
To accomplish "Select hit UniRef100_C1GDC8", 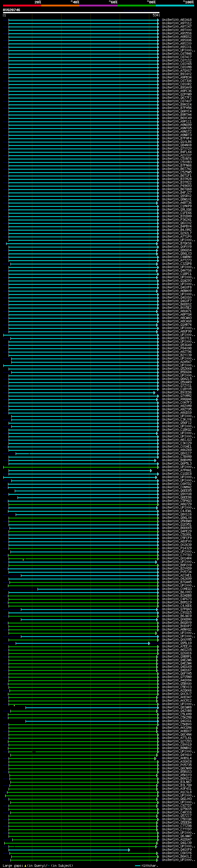I will tap(177, 474).
